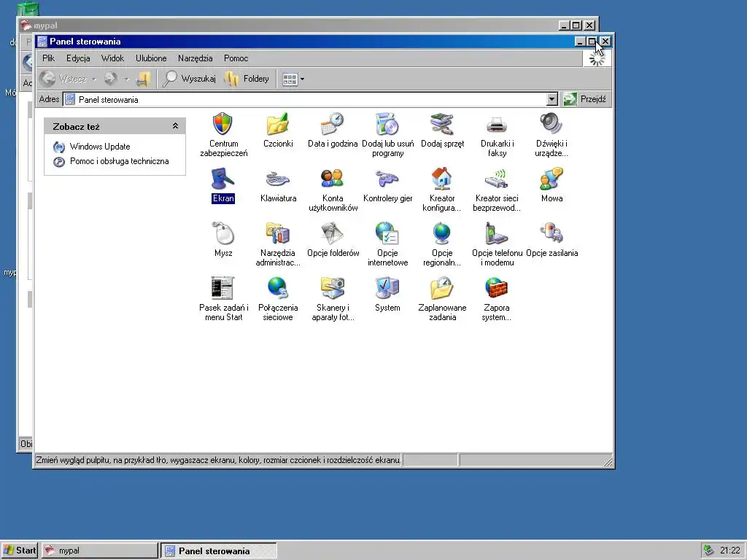Close the Panel sterowania window
This screenshot has height=560, width=747.
pyautogui.click(x=605, y=42)
